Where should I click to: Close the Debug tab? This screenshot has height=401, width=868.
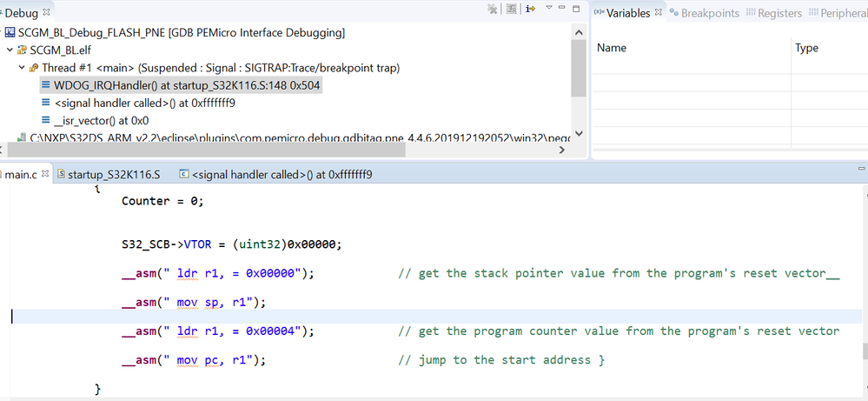[x=47, y=12]
